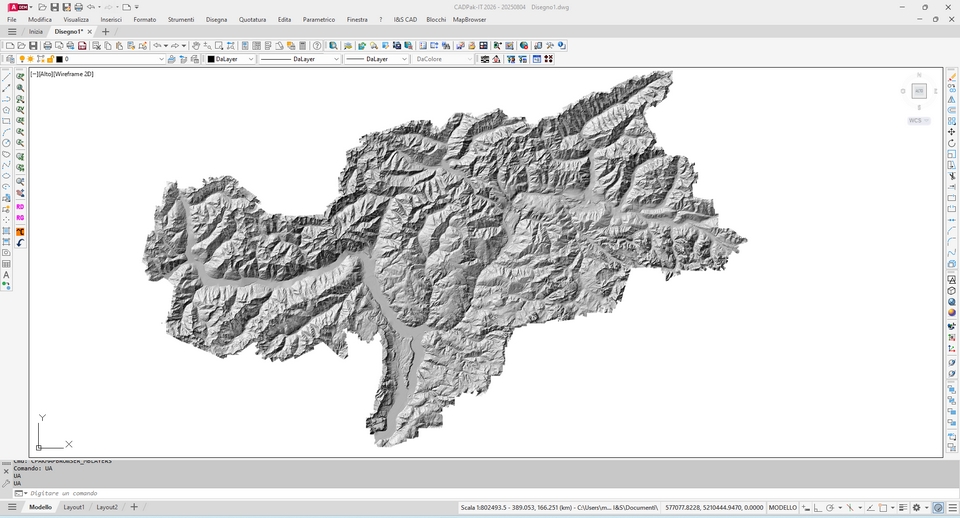Add a new layout with the plus button

pyautogui.click(x=134, y=507)
